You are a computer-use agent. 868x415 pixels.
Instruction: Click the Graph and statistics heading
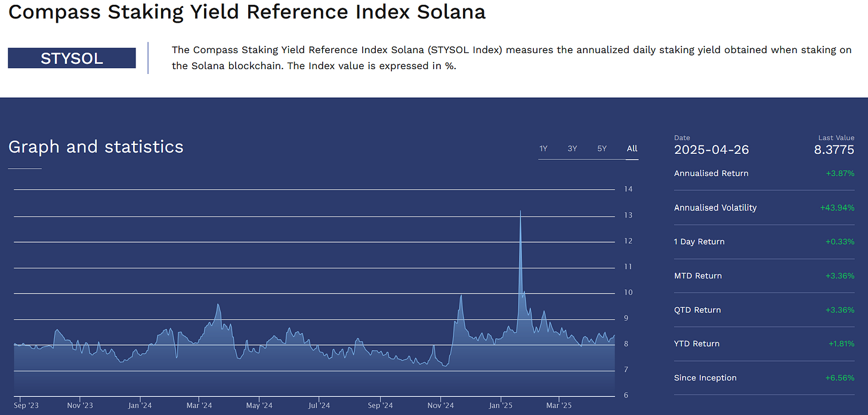tap(96, 147)
